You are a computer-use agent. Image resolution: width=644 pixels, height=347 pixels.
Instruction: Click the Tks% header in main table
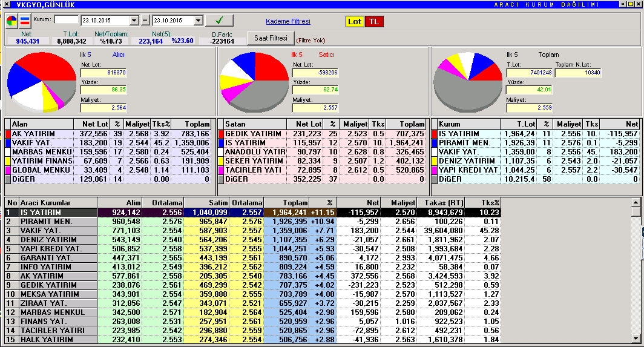click(x=482, y=203)
